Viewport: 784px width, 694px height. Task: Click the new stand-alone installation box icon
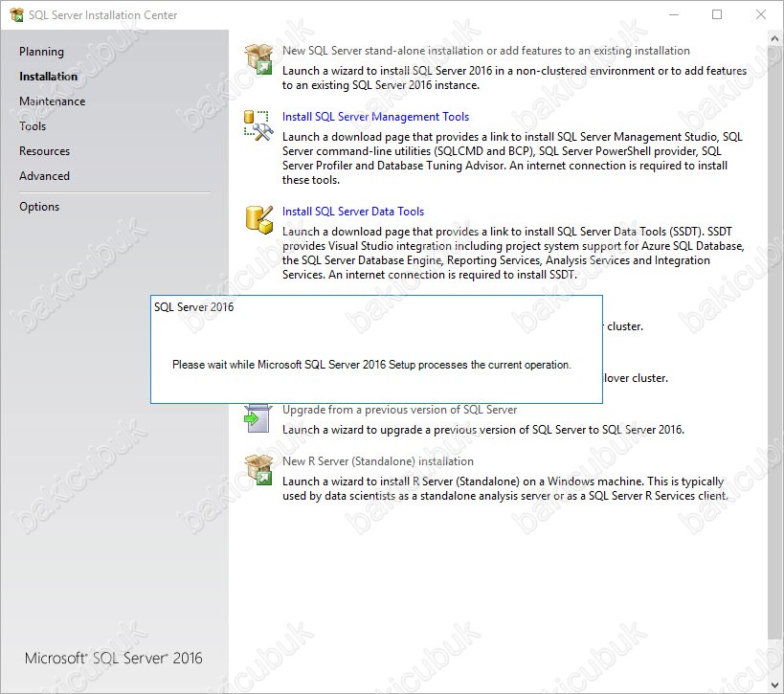click(x=258, y=59)
